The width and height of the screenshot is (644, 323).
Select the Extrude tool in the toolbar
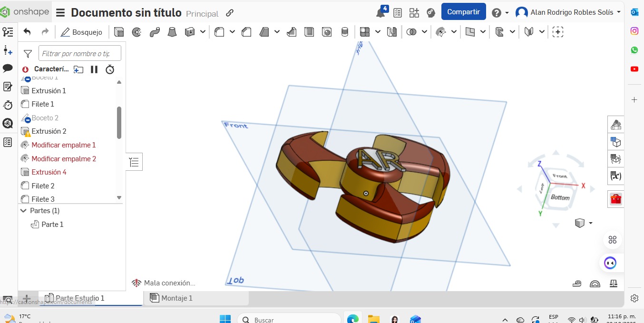pos(119,32)
